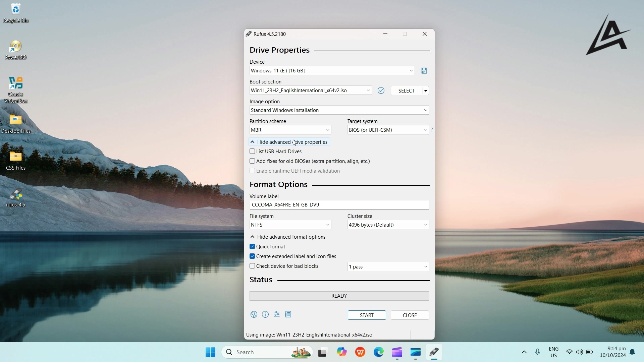Open the Boot selection ISO dropdown
644x362 pixels.
click(x=311, y=90)
